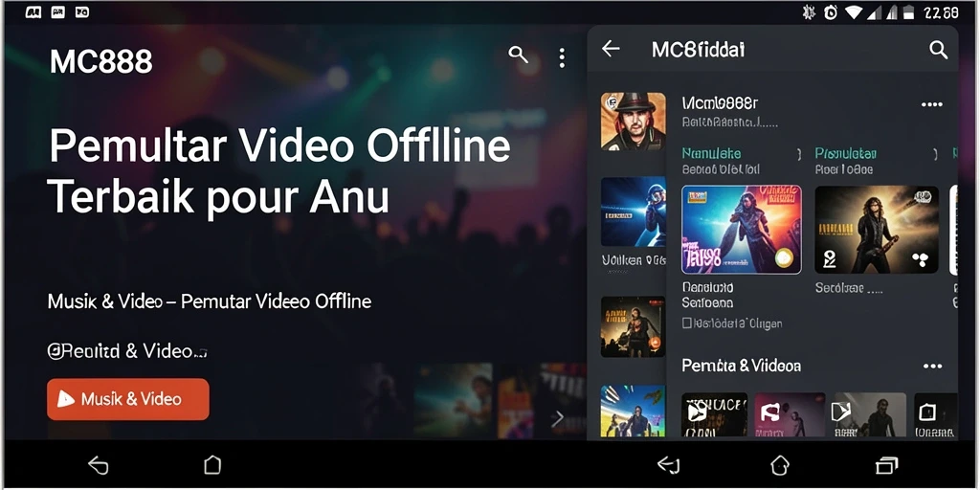This screenshot has width=980, height=490.
Task: Open the vertical three-dot menu beside MC888
Action: 562,57
